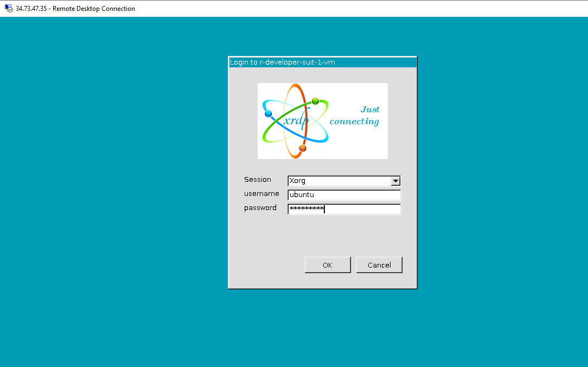Click the Remote Desktop Connection title icon
Image resolution: width=588 pixels, height=367 pixels.
[8, 8]
